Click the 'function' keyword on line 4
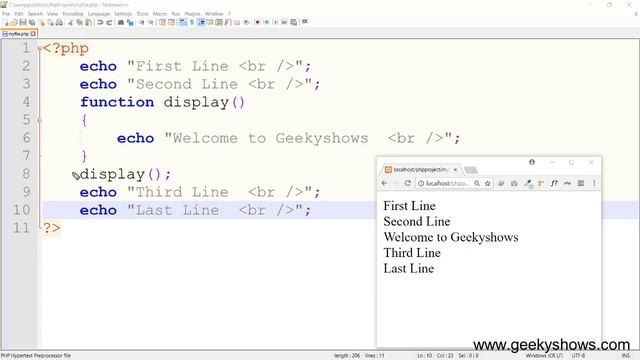Screen dimensions: 640x360 pyautogui.click(x=117, y=102)
